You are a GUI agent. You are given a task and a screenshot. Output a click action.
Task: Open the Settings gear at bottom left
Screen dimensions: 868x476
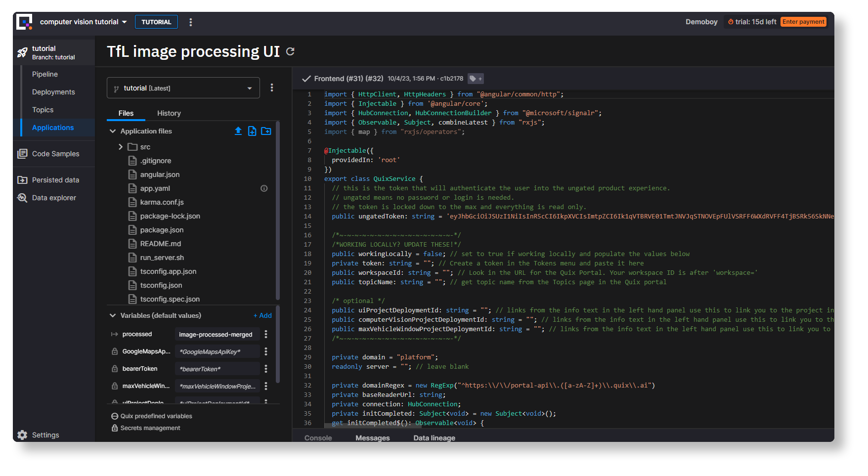(x=22, y=434)
